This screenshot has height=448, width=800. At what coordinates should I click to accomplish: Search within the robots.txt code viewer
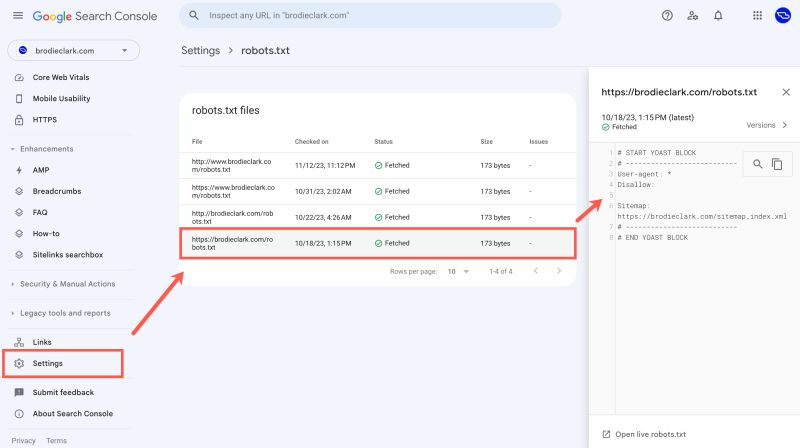point(758,164)
